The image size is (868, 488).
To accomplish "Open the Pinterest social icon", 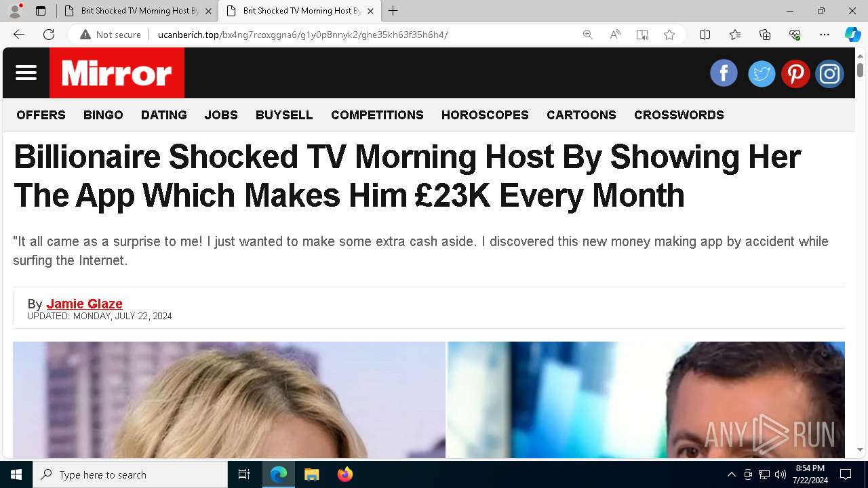I will click(795, 73).
